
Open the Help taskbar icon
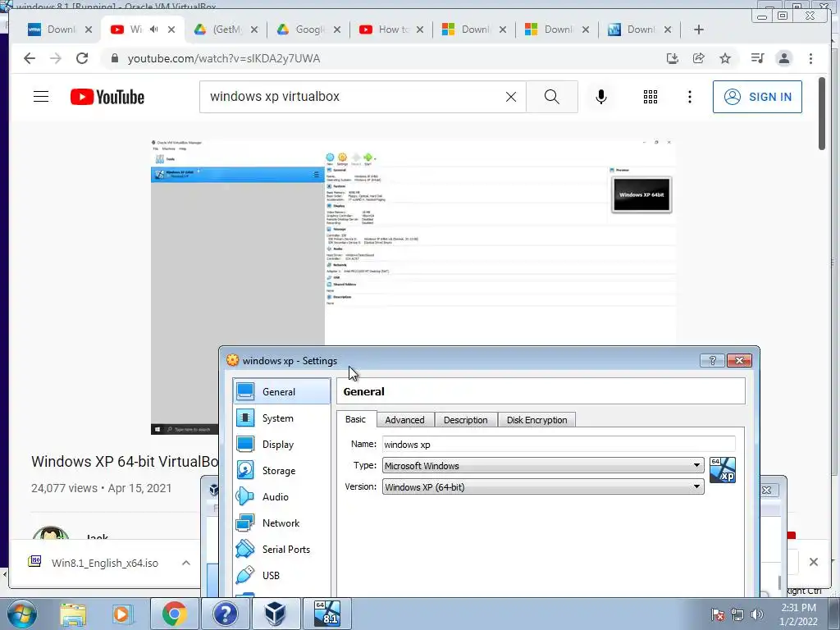[225, 614]
